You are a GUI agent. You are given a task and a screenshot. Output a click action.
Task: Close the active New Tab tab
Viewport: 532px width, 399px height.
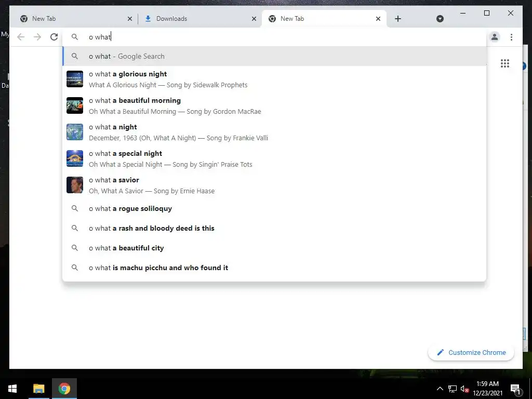[x=378, y=19]
